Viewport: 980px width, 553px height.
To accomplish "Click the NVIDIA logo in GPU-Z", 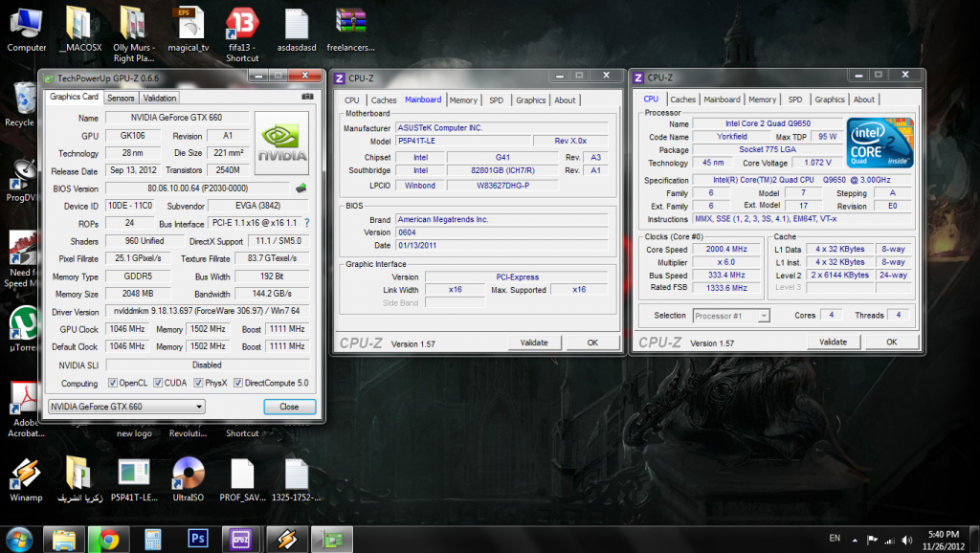I will 281,142.
